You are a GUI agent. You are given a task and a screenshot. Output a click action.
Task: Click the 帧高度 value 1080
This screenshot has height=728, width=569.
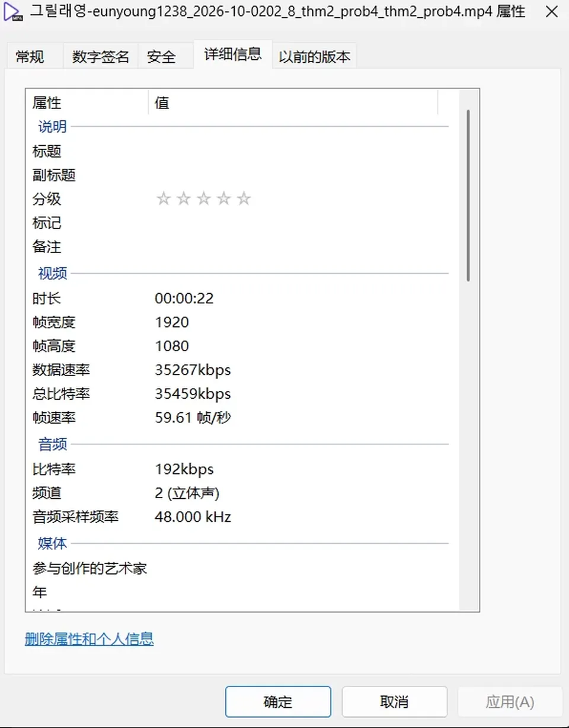(172, 346)
